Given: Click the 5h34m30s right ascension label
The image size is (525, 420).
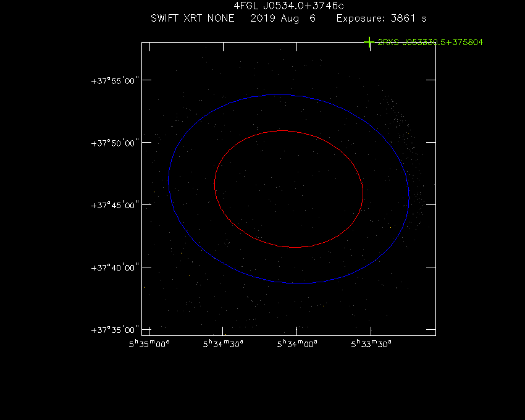Looking at the screenshot, I should (223, 344).
